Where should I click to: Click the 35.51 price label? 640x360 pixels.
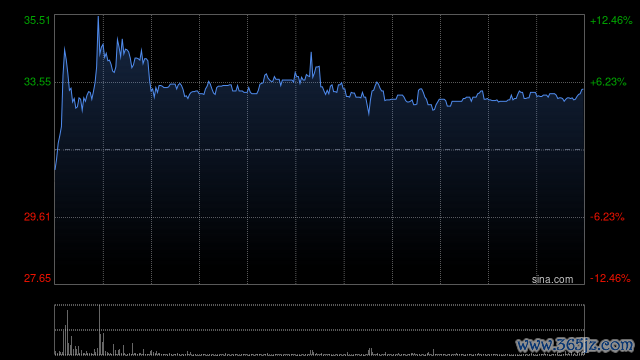pyautogui.click(x=37, y=20)
